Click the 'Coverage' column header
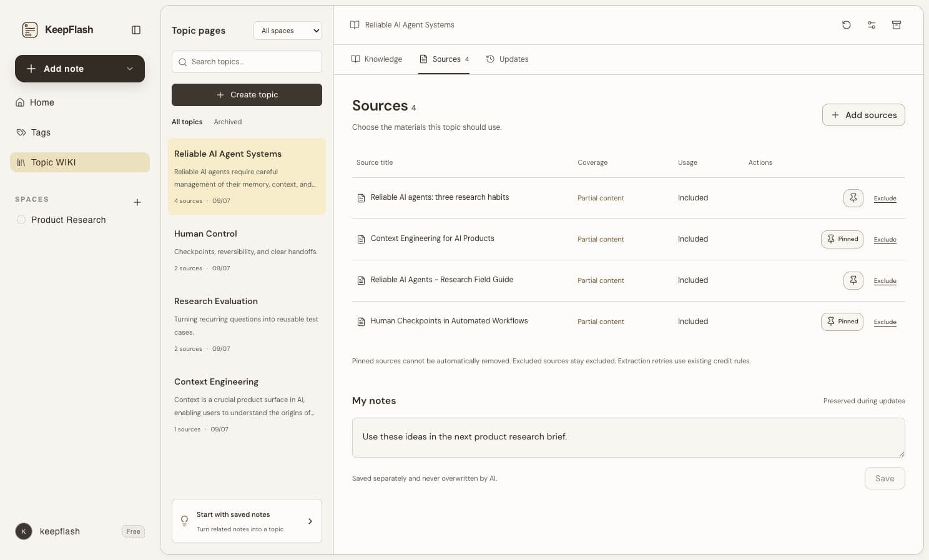 click(x=592, y=162)
